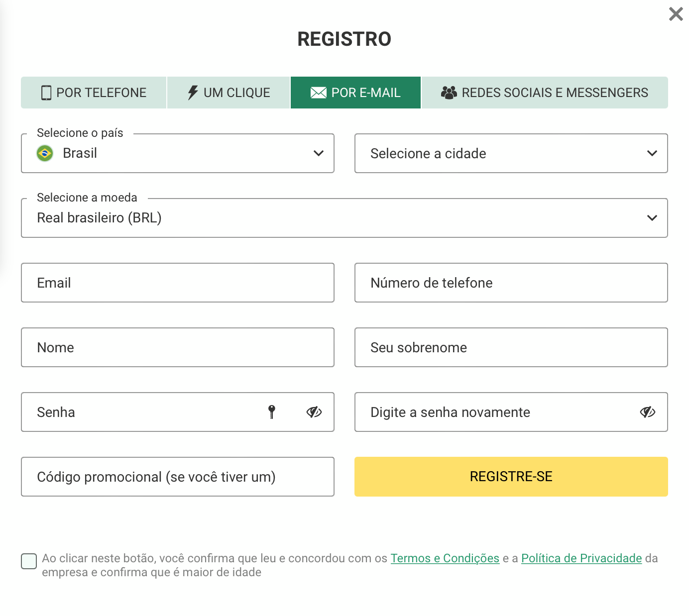689x616 pixels.
Task: Switch to the Um Clique tab
Action: [229, 93]
